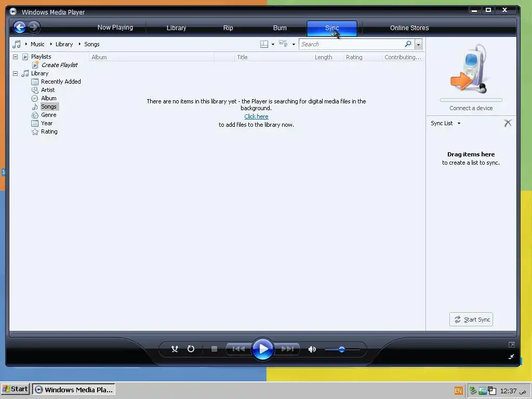The image size is (532, 399).
Task: Skip to next track
Action: (x=287, y=349)
